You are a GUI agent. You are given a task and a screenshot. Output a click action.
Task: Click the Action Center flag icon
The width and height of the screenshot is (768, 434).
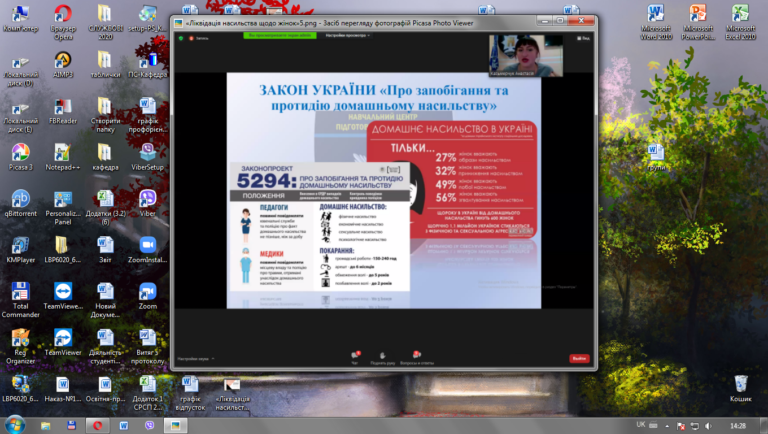pos(681,426)
